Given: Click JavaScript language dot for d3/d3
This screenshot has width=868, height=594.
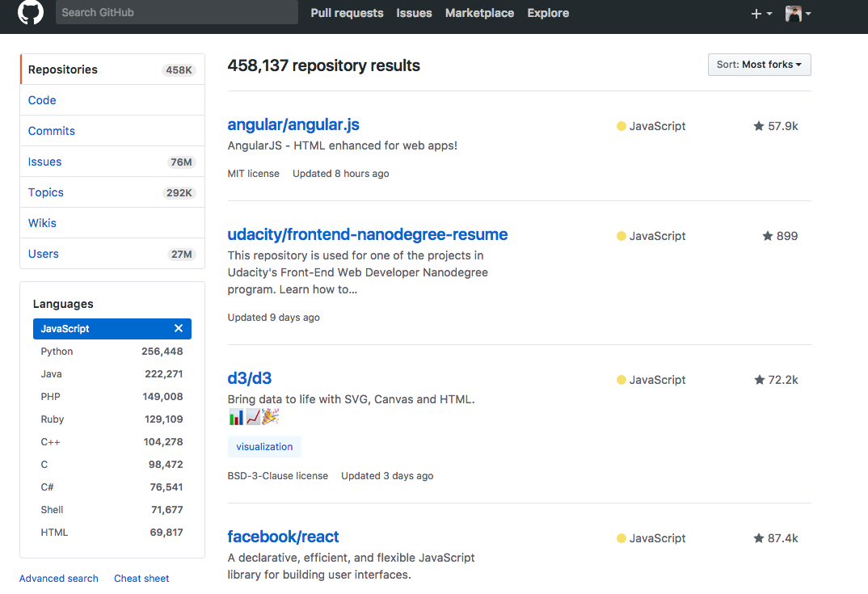Looking at the screenshot, I should click(622, 380).
